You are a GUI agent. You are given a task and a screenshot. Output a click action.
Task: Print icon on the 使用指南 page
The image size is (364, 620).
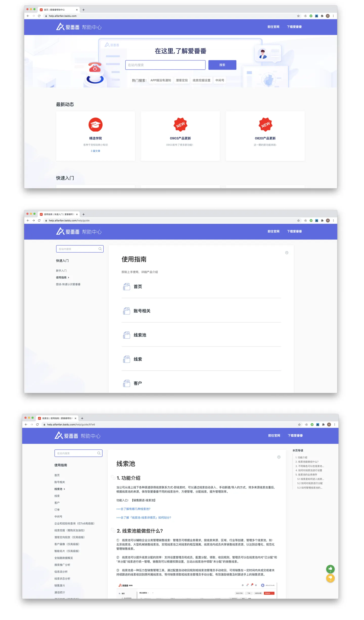[x=287, y=253]
